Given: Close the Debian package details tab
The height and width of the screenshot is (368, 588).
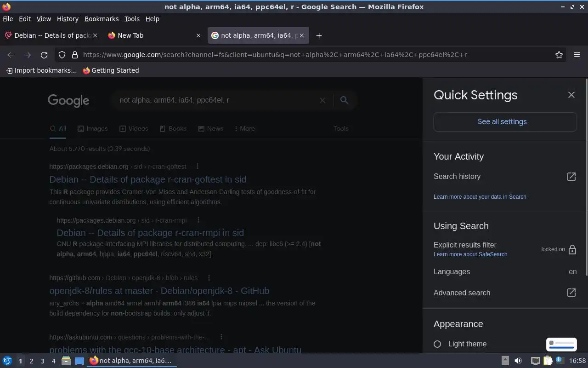Looking at the screenshot, I should point(95,35).
